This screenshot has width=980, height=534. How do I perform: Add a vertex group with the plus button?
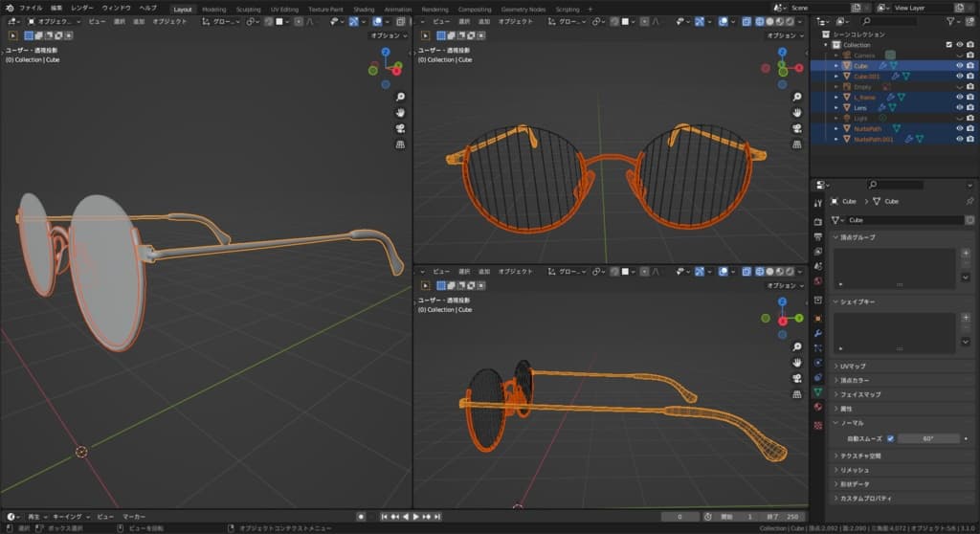965,255
